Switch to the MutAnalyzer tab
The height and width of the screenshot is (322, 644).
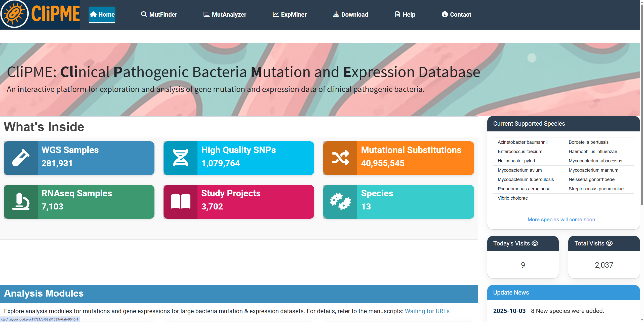[x=225, y=15]
